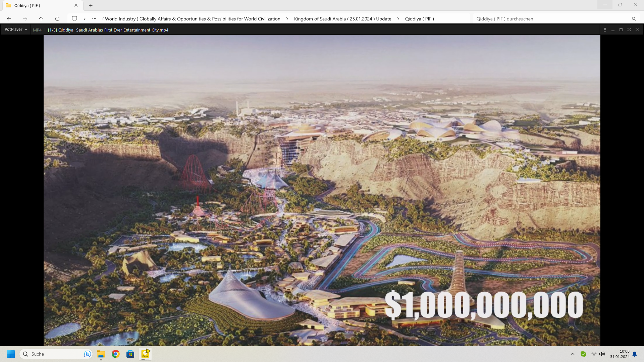Viewport: 644px width, 362px height.
Task: Open the Windows Start menu
Action: pyautogui.click(x=11, y=354)
